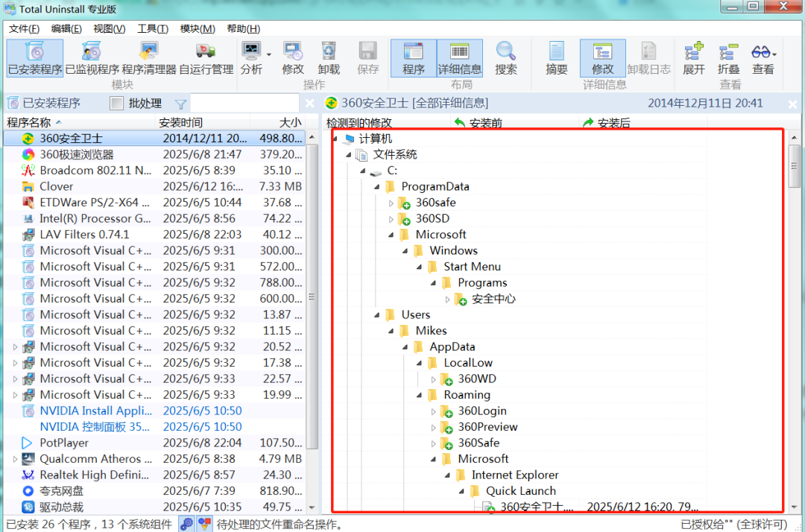This screenshot has width=805, height=532.
Task: Select the Quick Launch folder
Action: [x=521, y=491]
